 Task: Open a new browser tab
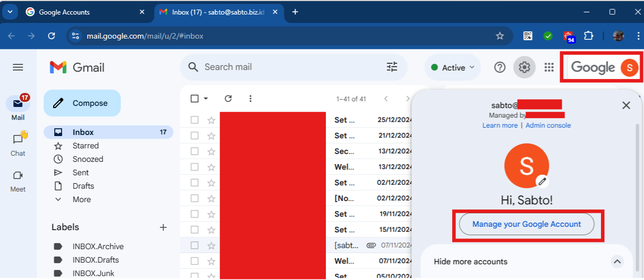(295, 12)
